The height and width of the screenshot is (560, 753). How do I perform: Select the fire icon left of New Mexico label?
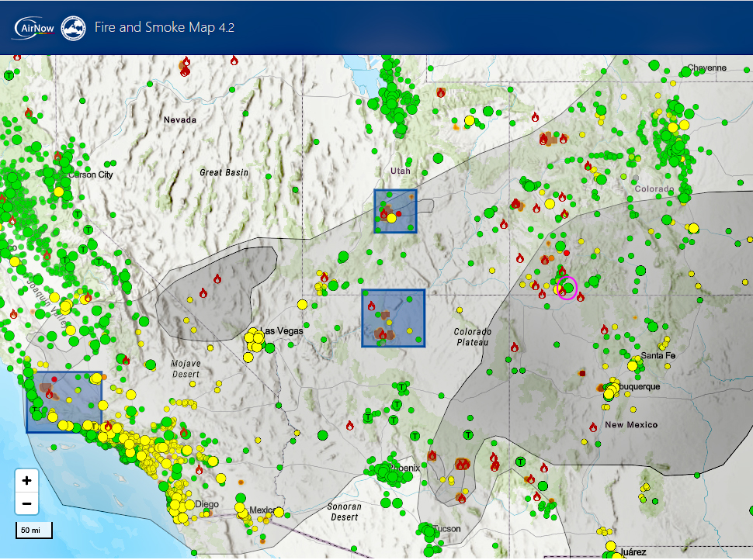[594, 427]
